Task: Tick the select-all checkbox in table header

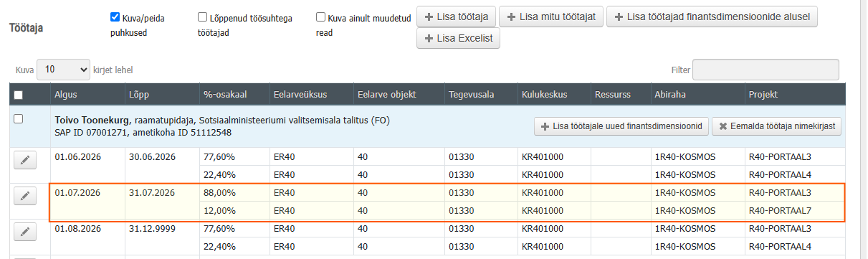Action: tap(19, 95)
